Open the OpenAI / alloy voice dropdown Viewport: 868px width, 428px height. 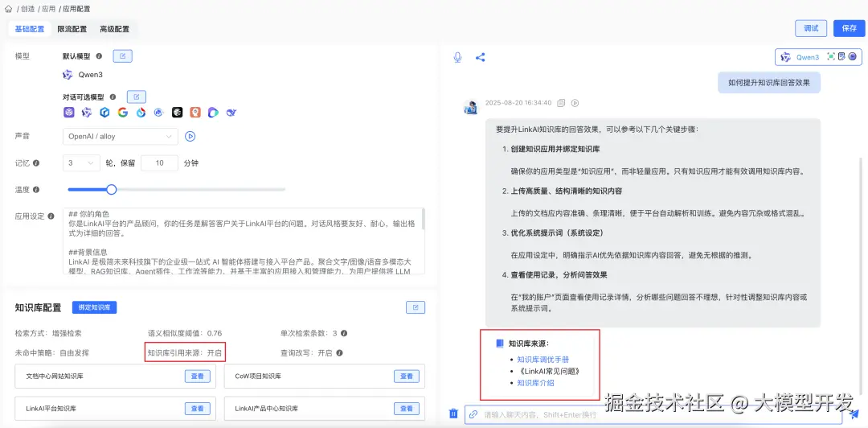tap(120, 136)
